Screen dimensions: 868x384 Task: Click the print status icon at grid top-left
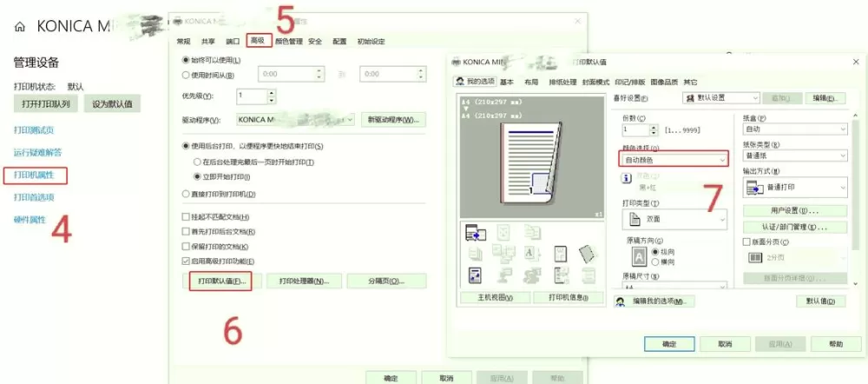476,234
